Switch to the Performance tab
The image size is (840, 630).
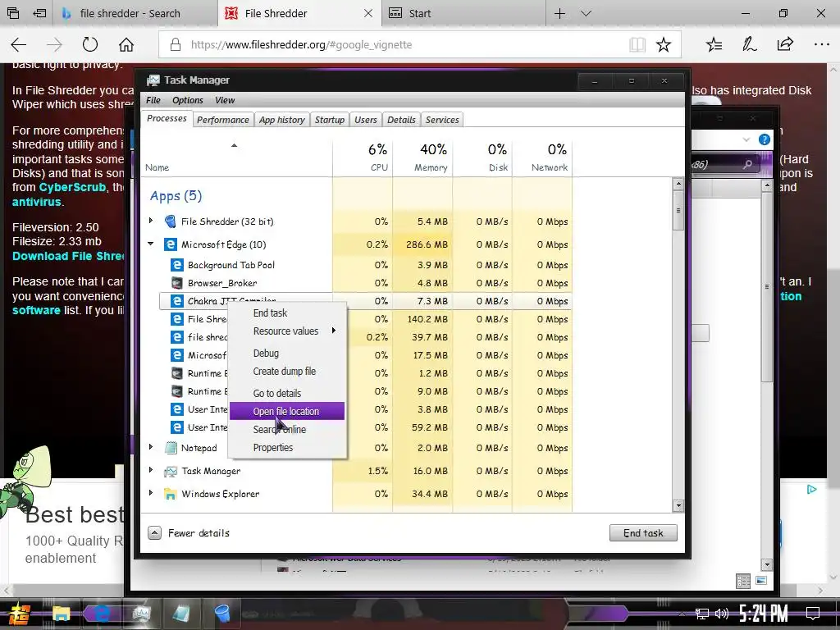(223, 120)
